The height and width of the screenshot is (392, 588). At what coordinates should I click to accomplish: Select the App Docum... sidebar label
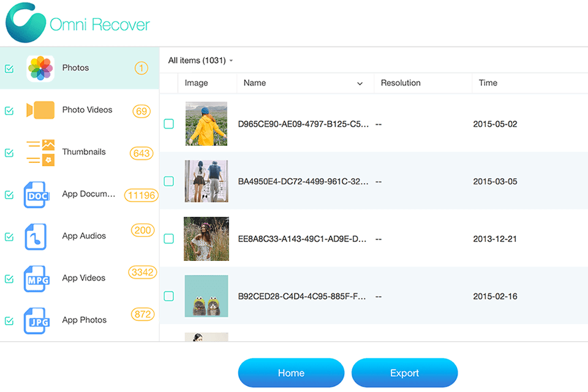[88, 194]
